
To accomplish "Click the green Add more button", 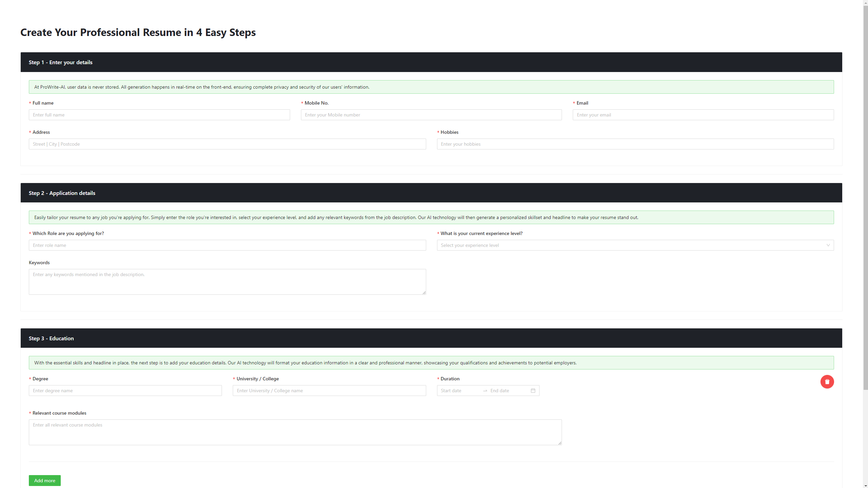I will 44,480.
